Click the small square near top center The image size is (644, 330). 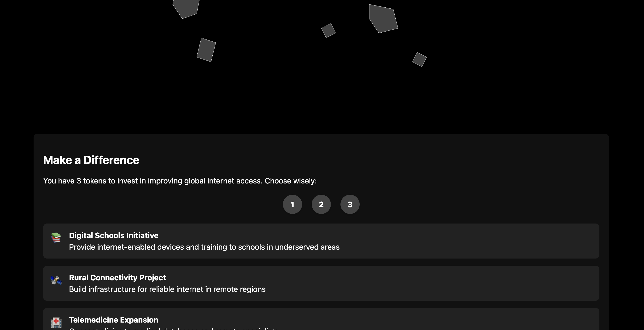point(328,31)
